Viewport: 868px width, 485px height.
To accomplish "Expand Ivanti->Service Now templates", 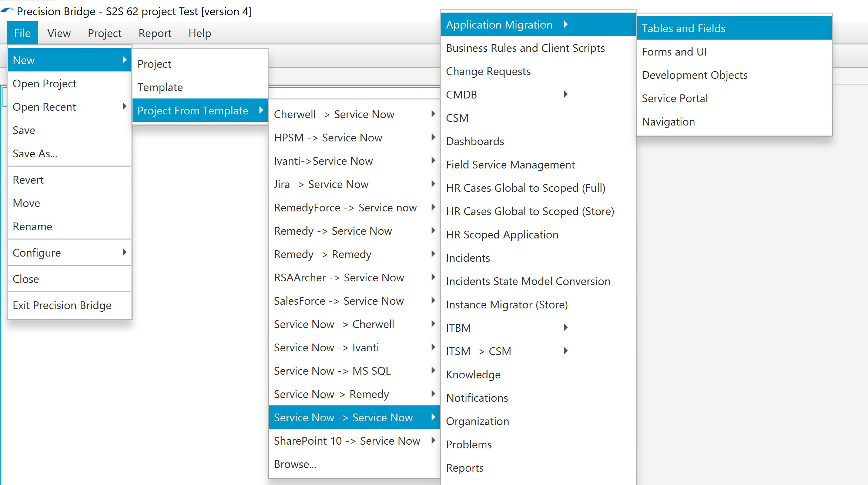I will point(355,161).
